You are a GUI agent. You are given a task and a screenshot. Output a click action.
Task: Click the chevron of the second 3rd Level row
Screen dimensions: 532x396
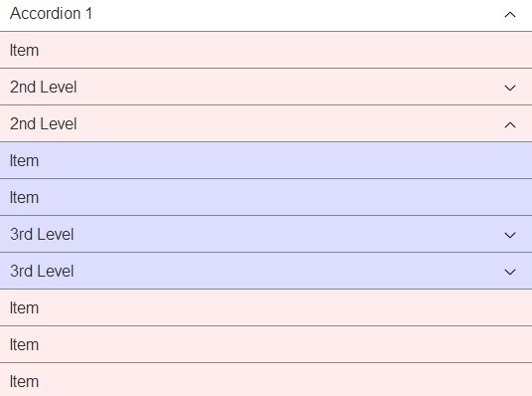(510, 272)
